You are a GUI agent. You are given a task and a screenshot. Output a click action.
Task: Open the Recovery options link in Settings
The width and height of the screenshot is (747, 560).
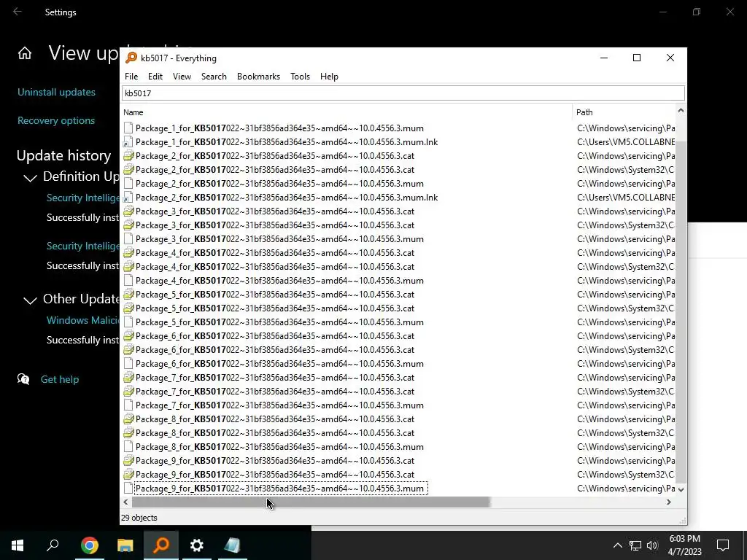pos(55,120)
